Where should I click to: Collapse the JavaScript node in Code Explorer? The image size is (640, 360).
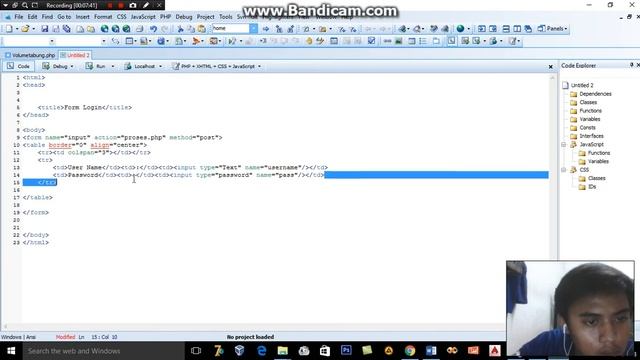pyautogui.click(x=564, y=144)
